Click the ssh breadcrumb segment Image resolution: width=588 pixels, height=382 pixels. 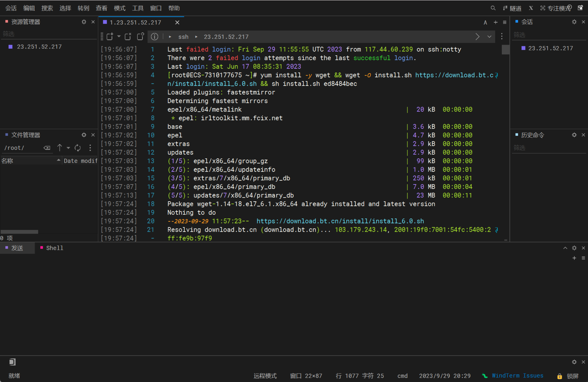[183, 37]
